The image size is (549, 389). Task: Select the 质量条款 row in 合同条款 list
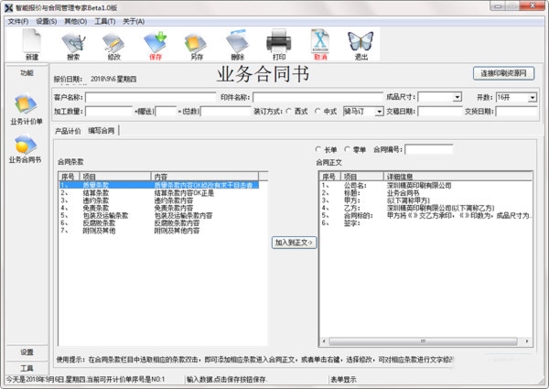[159, 185]
